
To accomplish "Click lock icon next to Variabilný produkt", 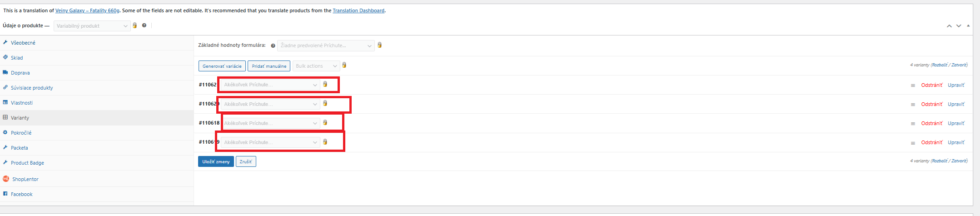I will pos(135,25).
